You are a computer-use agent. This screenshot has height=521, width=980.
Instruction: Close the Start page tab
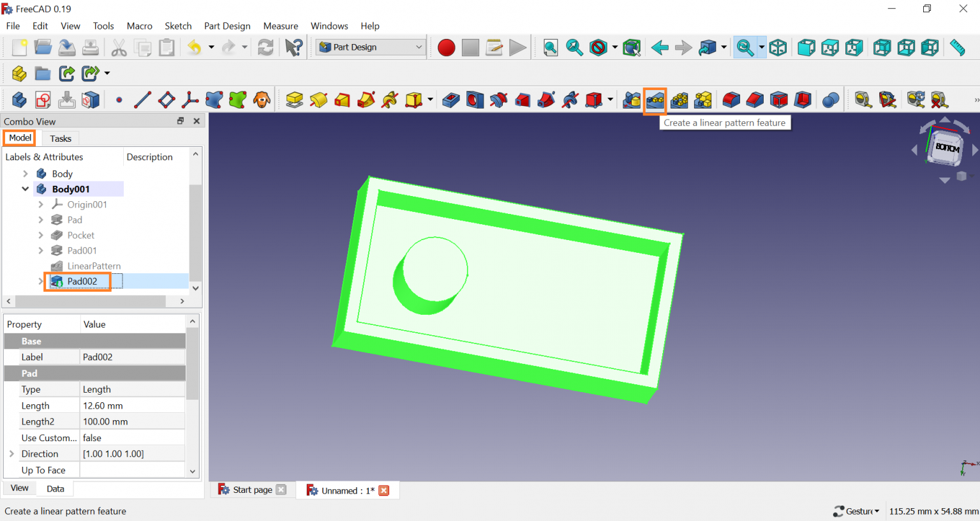click(281, 490)
